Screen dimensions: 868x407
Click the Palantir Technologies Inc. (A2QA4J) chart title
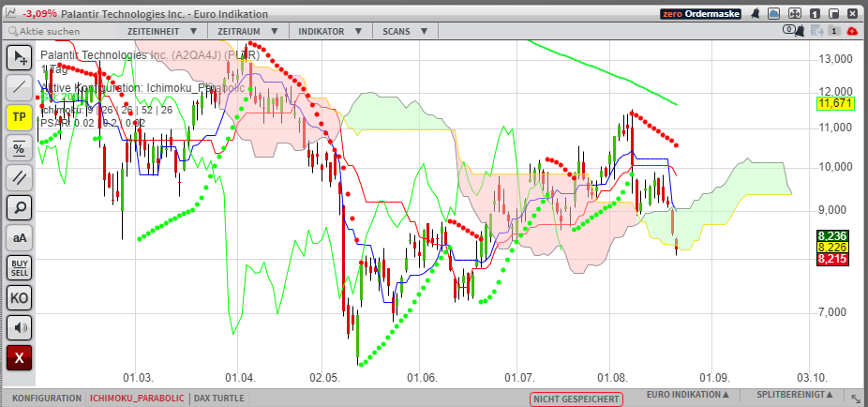point(150,55)
